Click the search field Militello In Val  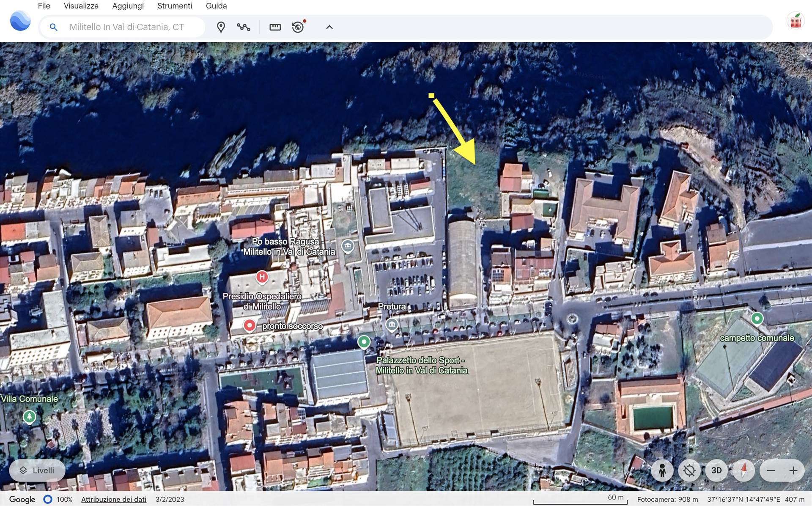pos(127,27)
